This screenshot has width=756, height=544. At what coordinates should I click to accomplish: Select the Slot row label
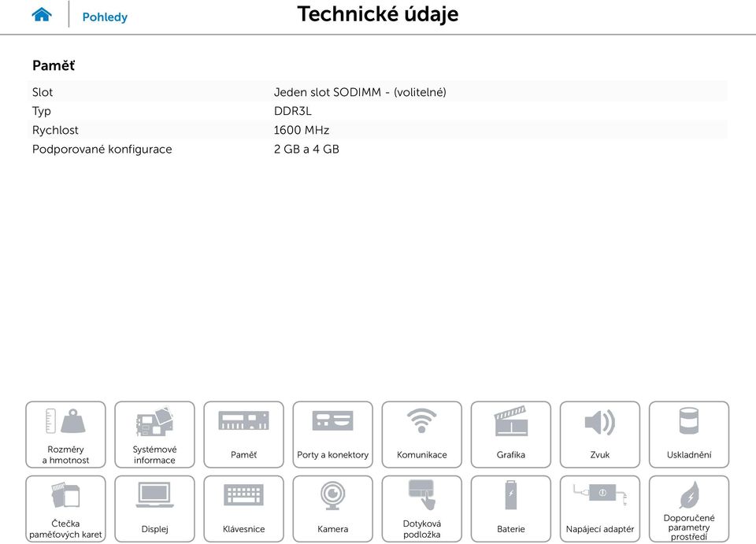coord(43,92)
